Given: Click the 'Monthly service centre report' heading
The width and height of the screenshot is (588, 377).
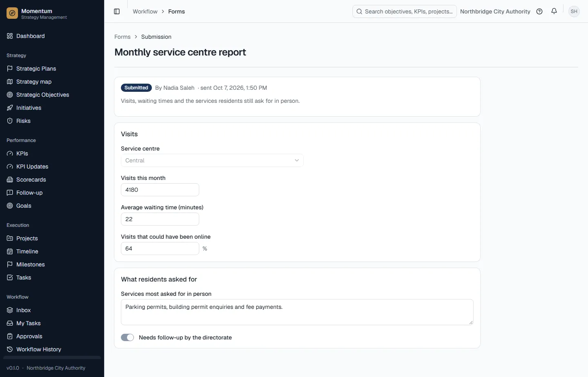Looking at the screenshot, I should (x=180, y=52).
